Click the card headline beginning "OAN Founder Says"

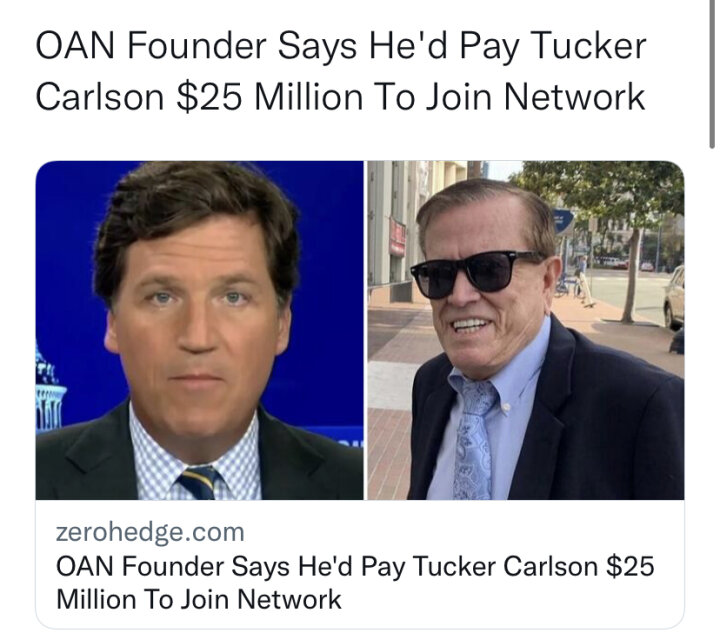(x=354, y=582)
